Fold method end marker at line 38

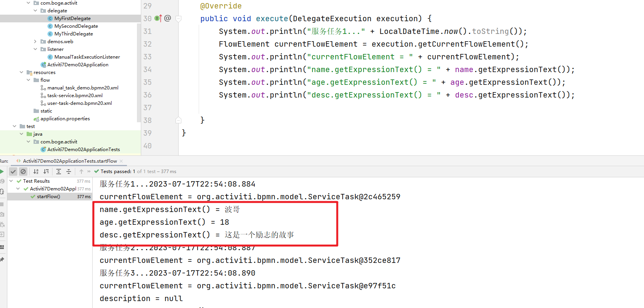[x=178, y=120]
